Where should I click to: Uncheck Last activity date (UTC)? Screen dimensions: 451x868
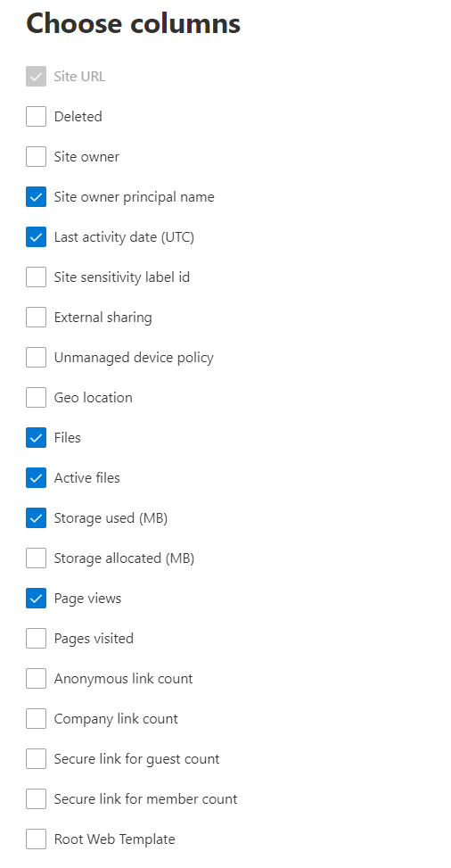[x=36, y=237]
